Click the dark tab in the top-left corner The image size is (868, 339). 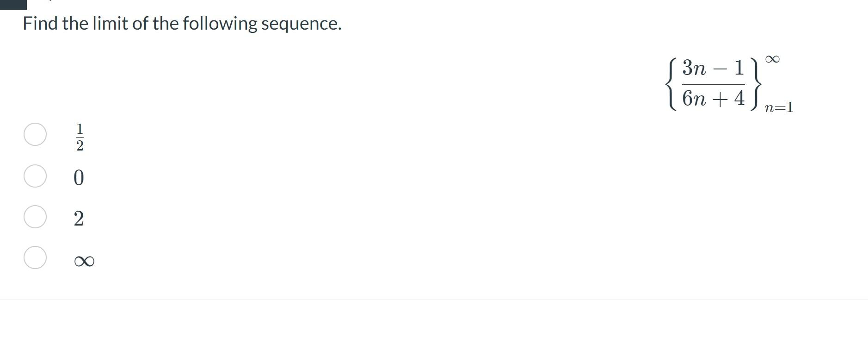coord(13,5)
